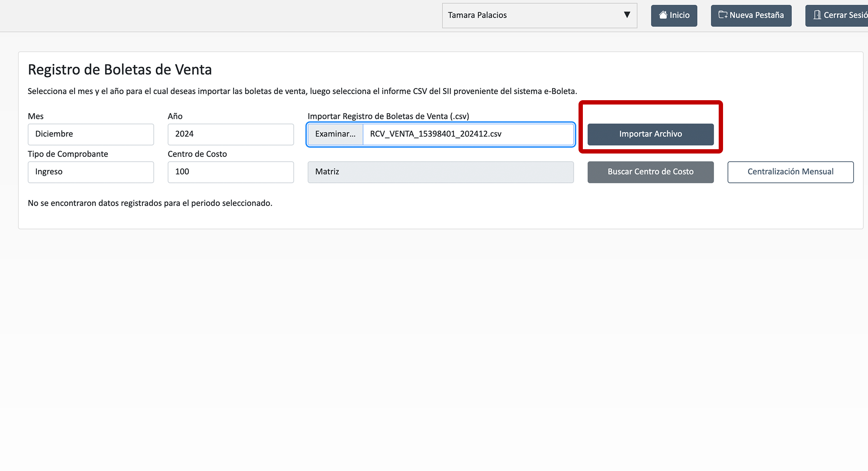Click the folder-plus icon for Nueva Pestaña
This screenshot has height=471, width=868.
(723, 15)
